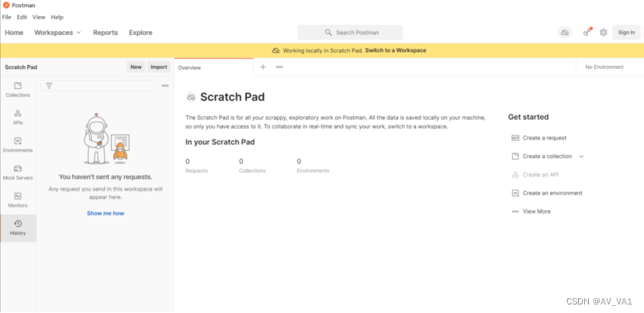This screenshot has height=313, width=644.
Task: Focus the Search Postman field
Action: 351,33
